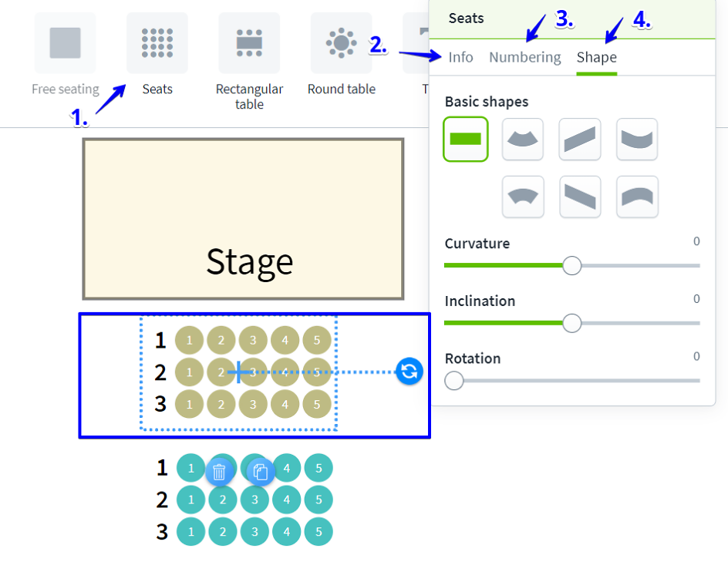Screen dimensions: 728x572
Task: Select the Free seating tool
Action: (66, 43)
